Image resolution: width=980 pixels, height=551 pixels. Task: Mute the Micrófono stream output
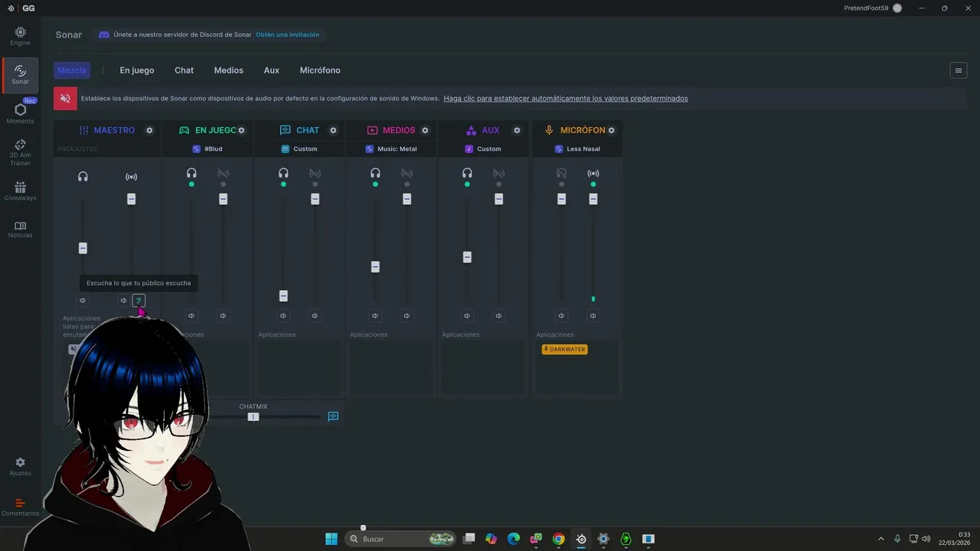pyautogui.click(x=593, y=315)
